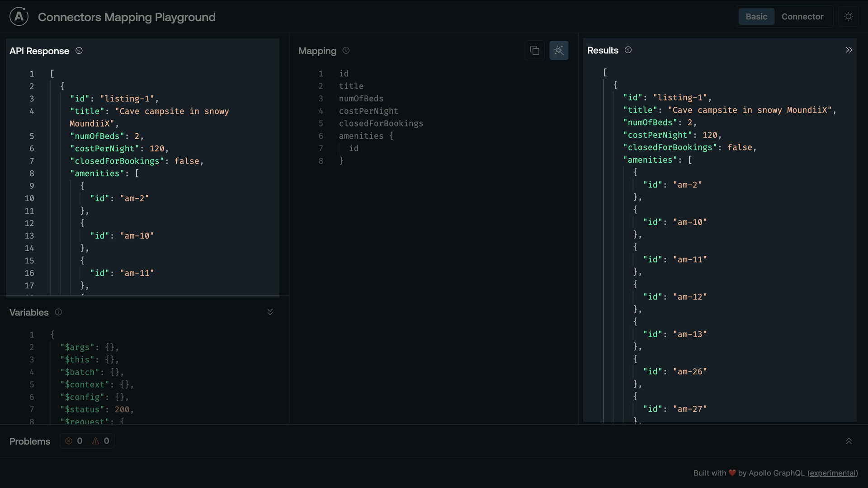Collapse the Results panel using double-right chevron
This screenshot has height=488, width=868.
pyautogui.click(x=849, y=50)
